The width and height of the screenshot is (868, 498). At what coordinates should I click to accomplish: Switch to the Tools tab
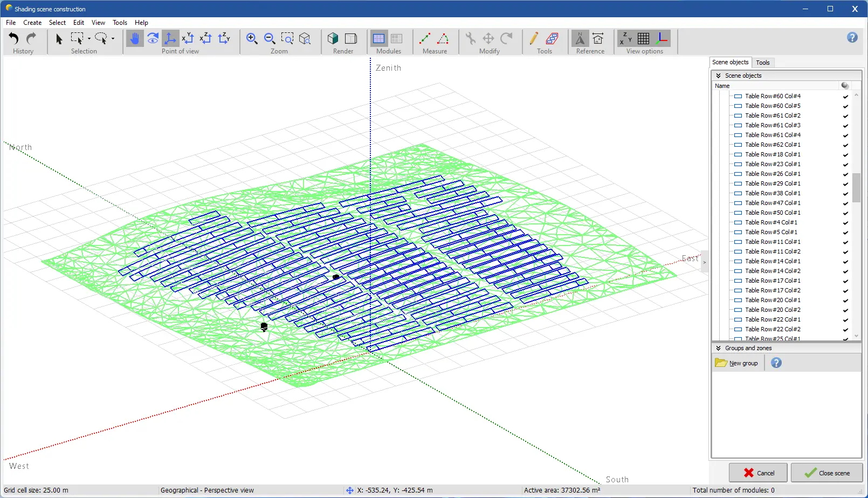763,62
